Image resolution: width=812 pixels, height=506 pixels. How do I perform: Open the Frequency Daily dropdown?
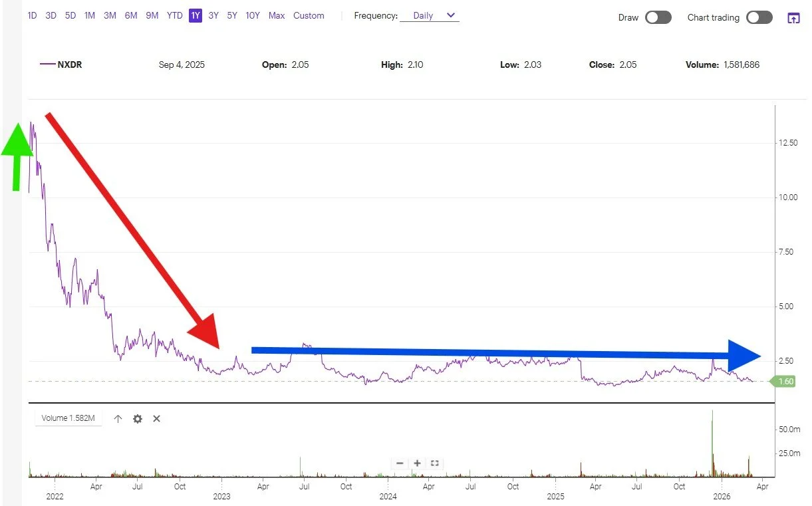(423, 15)
